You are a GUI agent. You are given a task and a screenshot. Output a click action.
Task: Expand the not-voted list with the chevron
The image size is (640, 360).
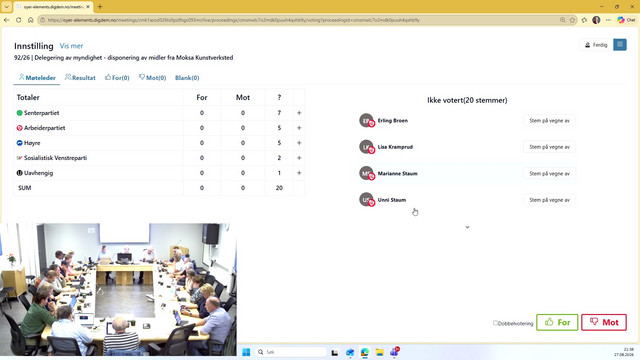[467, 227]
